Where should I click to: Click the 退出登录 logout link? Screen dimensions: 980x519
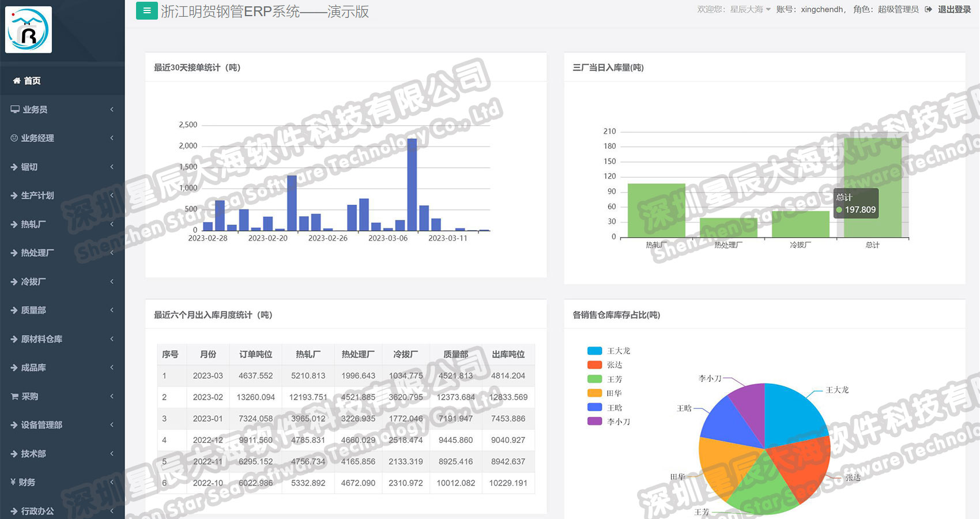click(954, 9)
